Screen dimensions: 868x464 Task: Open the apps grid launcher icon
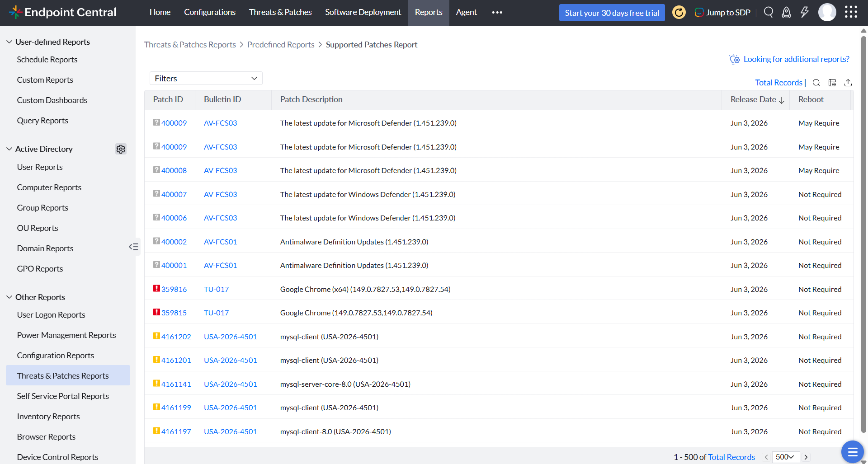click(x=851, y=12)
